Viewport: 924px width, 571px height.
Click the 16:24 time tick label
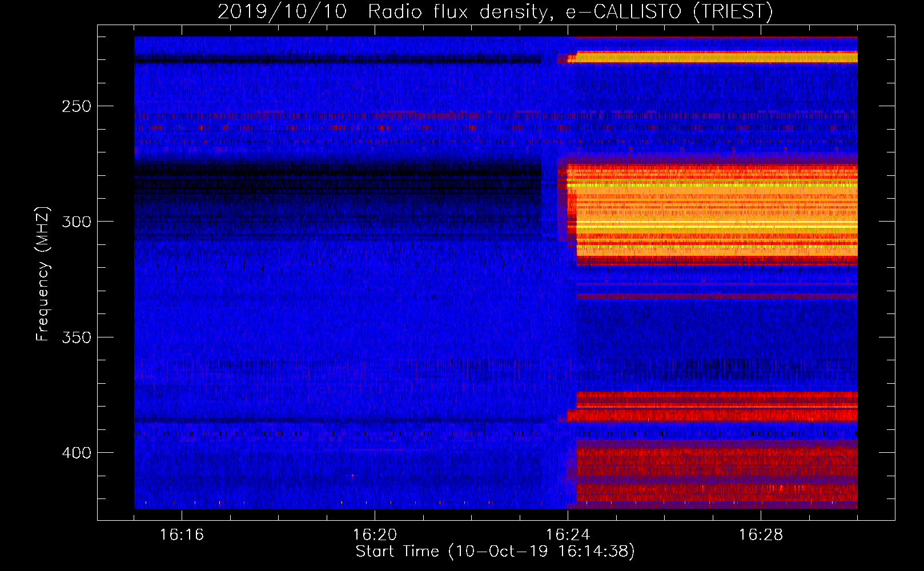tap(568, 535)
